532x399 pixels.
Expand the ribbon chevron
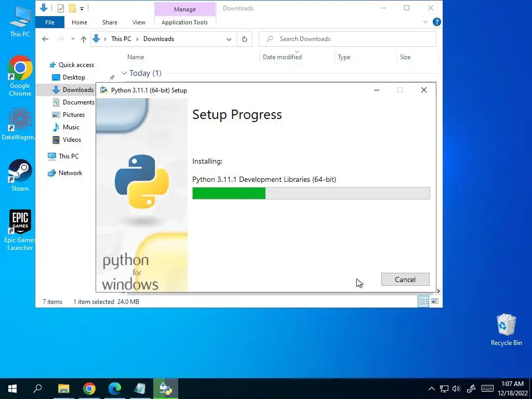[425, 22]
